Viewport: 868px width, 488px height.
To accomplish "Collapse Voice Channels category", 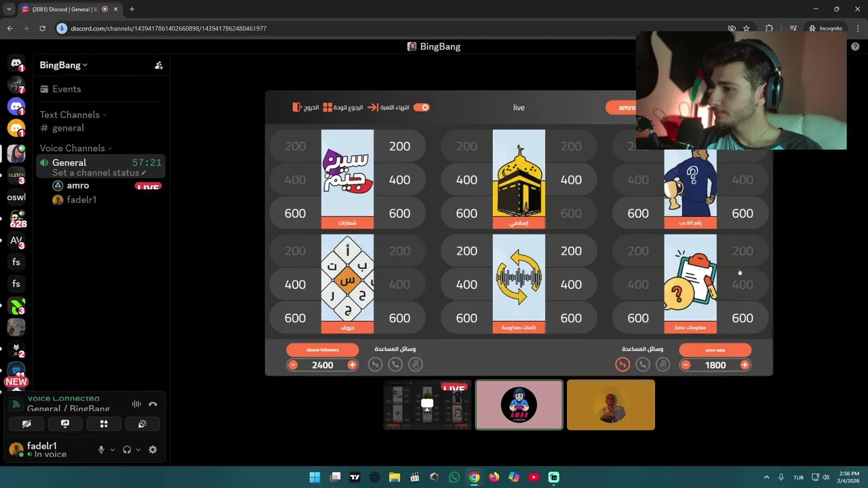I will 75,148.
